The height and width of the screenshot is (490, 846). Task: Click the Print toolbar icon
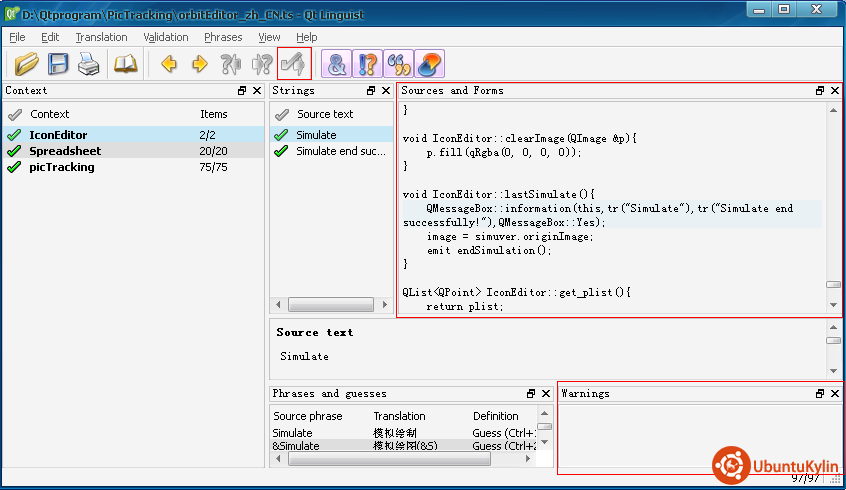[x=89, y=64]
